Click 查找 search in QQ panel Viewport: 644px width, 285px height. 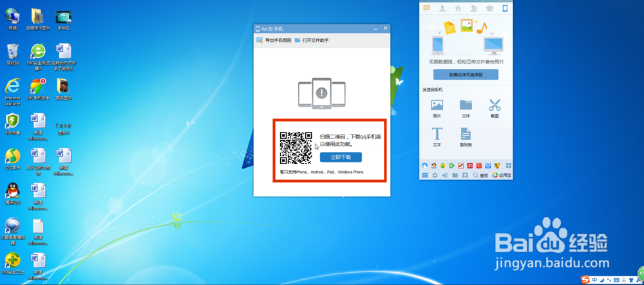click(480, 176)
